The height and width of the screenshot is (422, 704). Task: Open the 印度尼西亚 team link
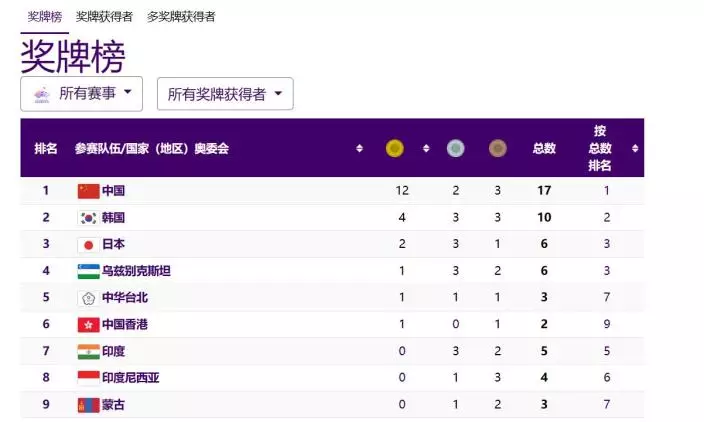131,378
